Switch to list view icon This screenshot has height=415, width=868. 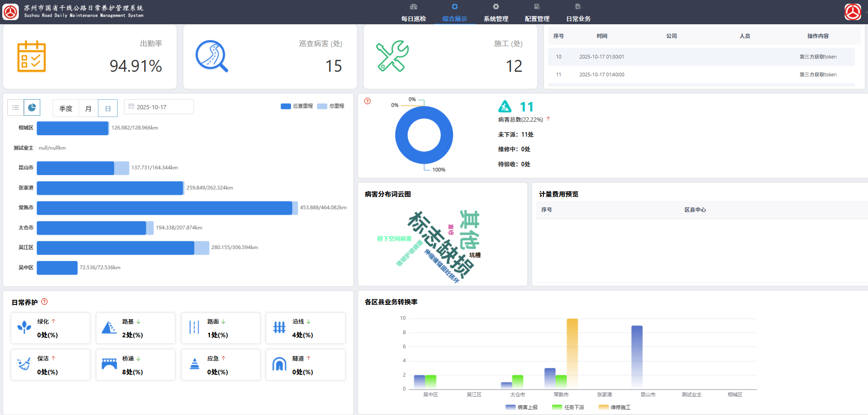16,108
